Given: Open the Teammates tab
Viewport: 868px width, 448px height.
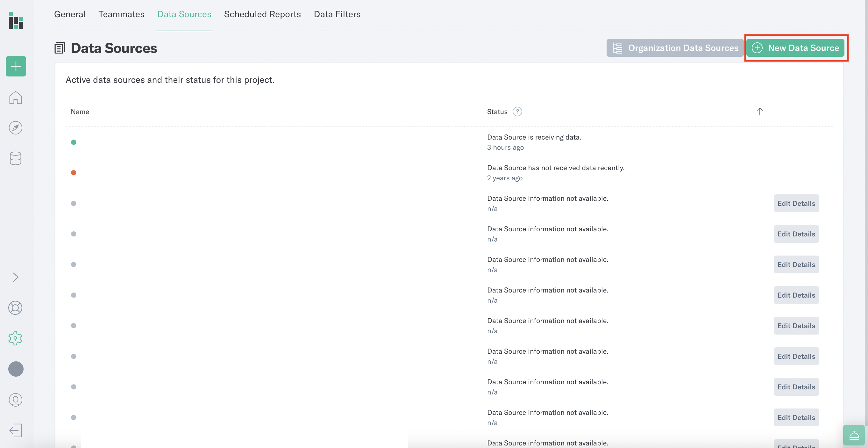Looking at the screenshot, I should pyautogui.click(x=121, y=14).
